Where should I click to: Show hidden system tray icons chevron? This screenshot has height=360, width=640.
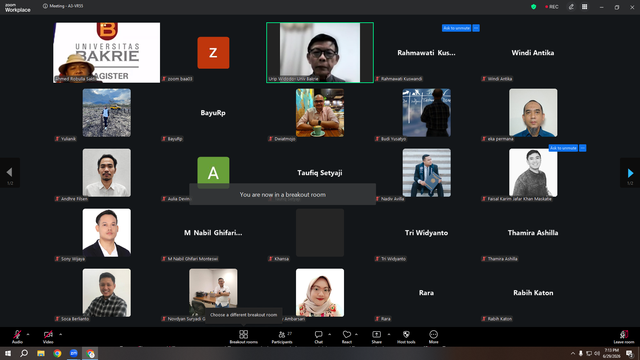[x=573, y=353]
